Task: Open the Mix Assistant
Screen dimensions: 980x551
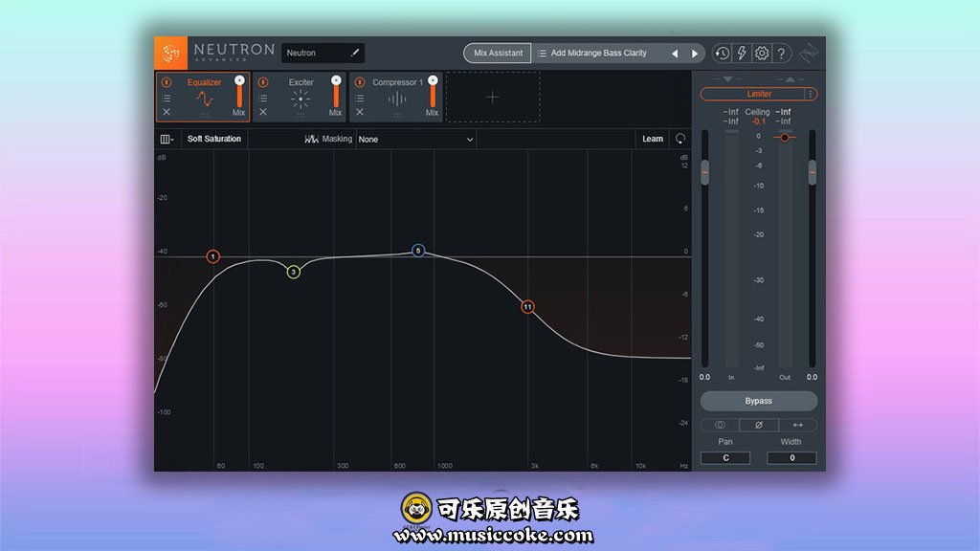Action: (498, 54)
